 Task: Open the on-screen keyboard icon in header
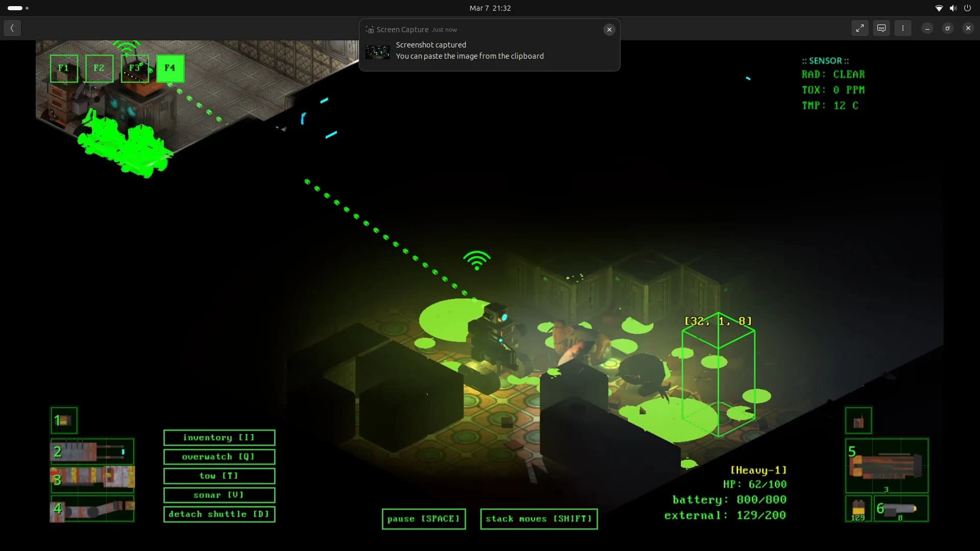(881, 28)
